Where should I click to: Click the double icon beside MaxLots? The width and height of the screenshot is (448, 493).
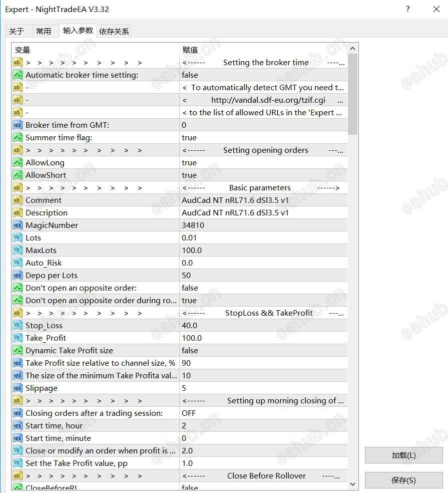(x=18, y=251)
